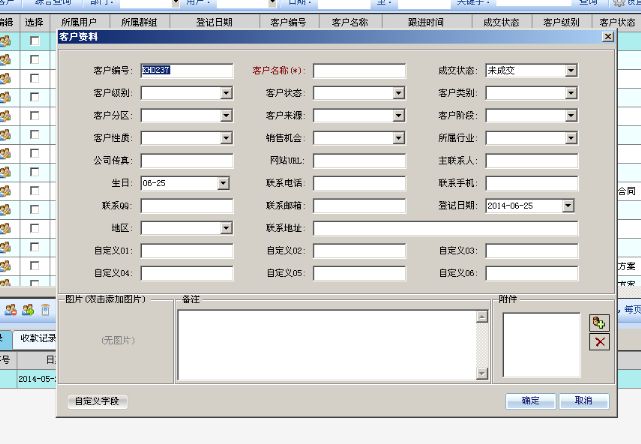Expand the 客户状态 dropdown in the dialog

[x=399, y=93]
